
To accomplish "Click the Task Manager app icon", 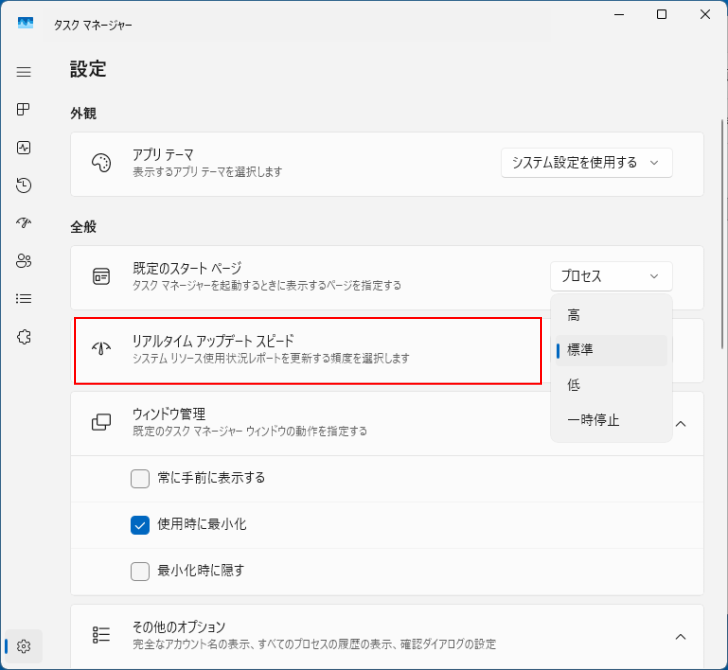I will coord(25,23).
